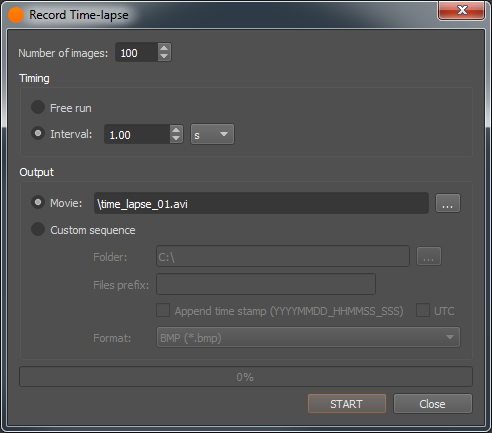Choose Custom sequence output option

(38, 229)
